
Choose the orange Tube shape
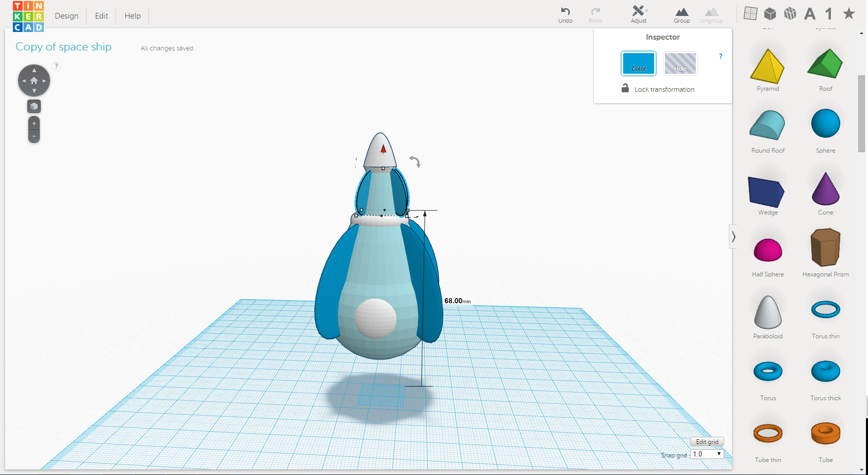pyautogui.click(x=826, y=433)
